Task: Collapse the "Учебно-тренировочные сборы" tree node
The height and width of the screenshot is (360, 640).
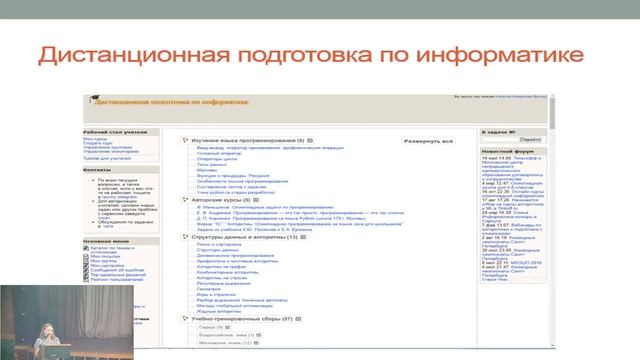Action: tap(185, 319)
